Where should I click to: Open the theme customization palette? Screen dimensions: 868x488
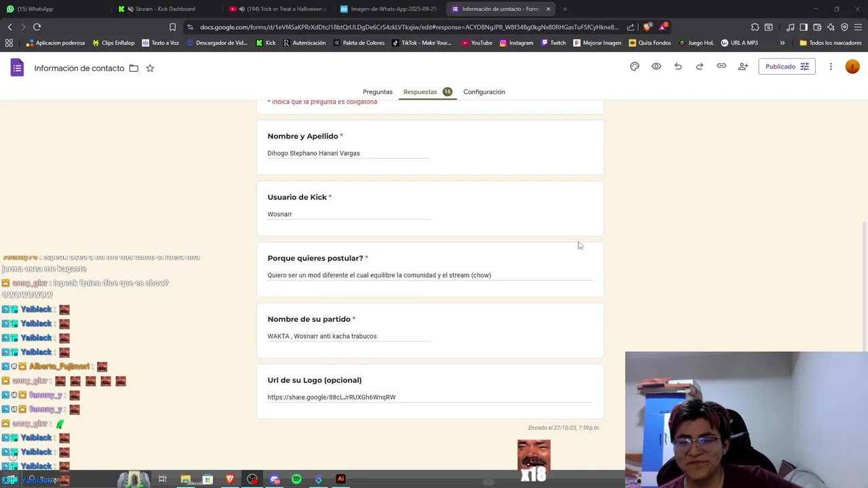pos(635,66)
